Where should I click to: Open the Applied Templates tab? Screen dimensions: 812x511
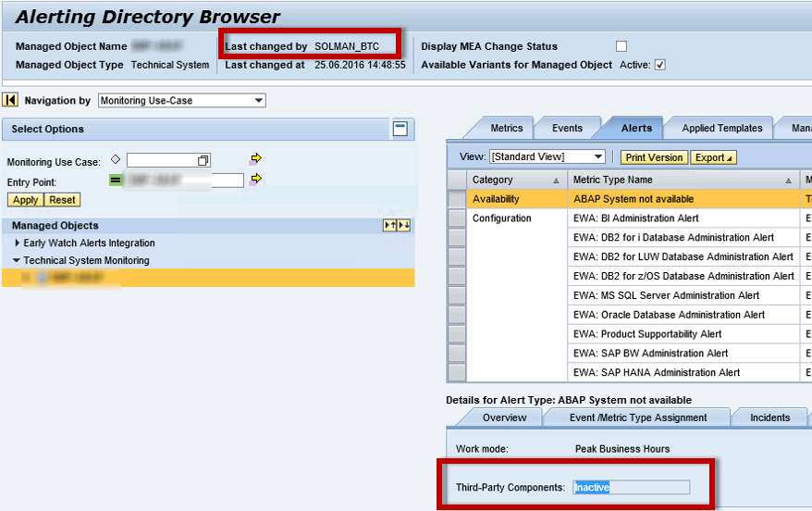(722, 128)
